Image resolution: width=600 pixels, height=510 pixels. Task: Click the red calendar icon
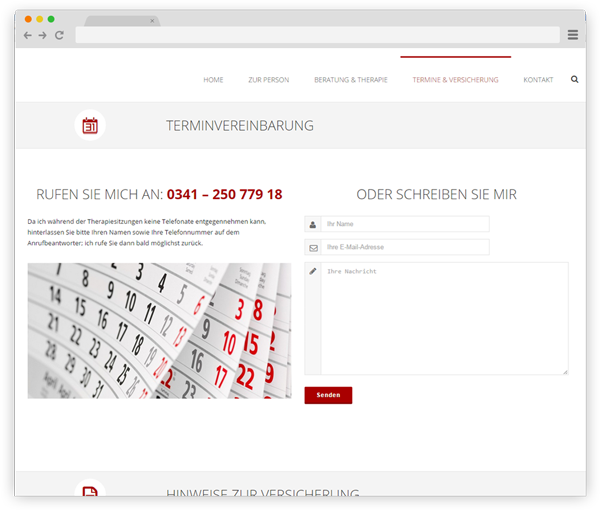(x=90, y=125)
